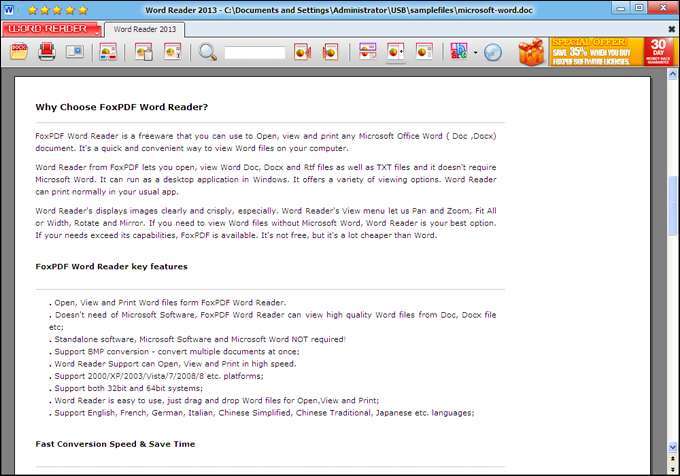The height and width of the screenshot is (476, 680).
Task: Click the vertical scrollbar down arrow
Action: tap(673, 447)
